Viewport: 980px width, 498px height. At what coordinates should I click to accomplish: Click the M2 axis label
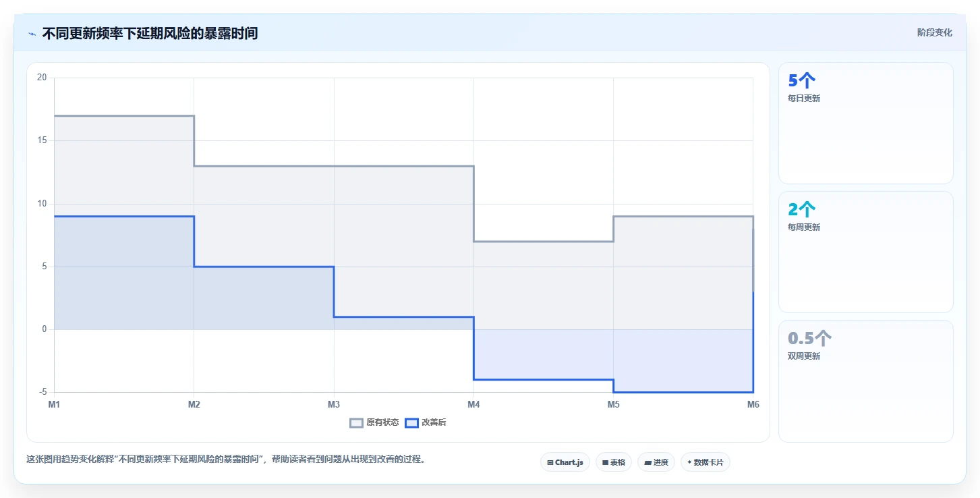click(194, 404)
